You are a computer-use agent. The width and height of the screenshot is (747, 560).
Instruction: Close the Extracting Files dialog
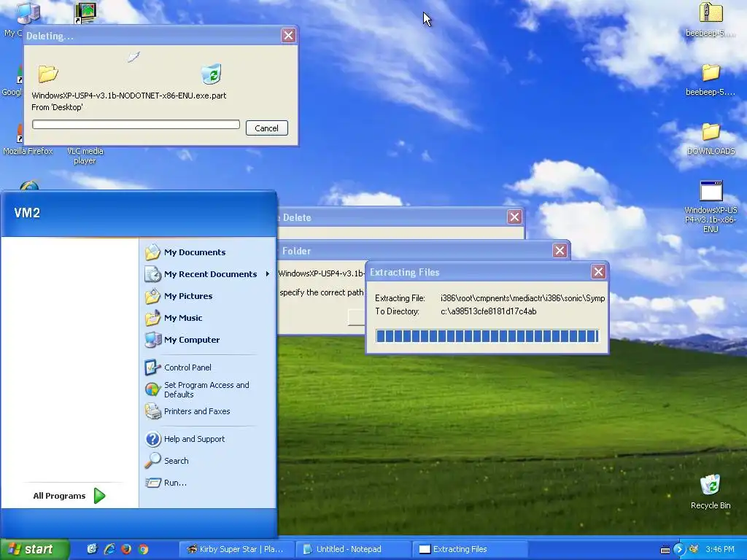pyautogui.click(x=598, y=271)
